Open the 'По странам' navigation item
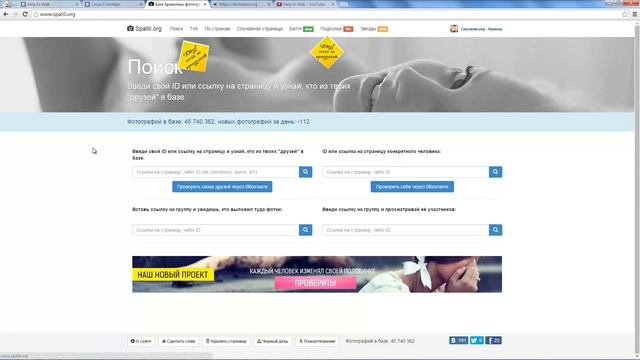This screenshot has width=640, height=360. (x=217, y=29)
